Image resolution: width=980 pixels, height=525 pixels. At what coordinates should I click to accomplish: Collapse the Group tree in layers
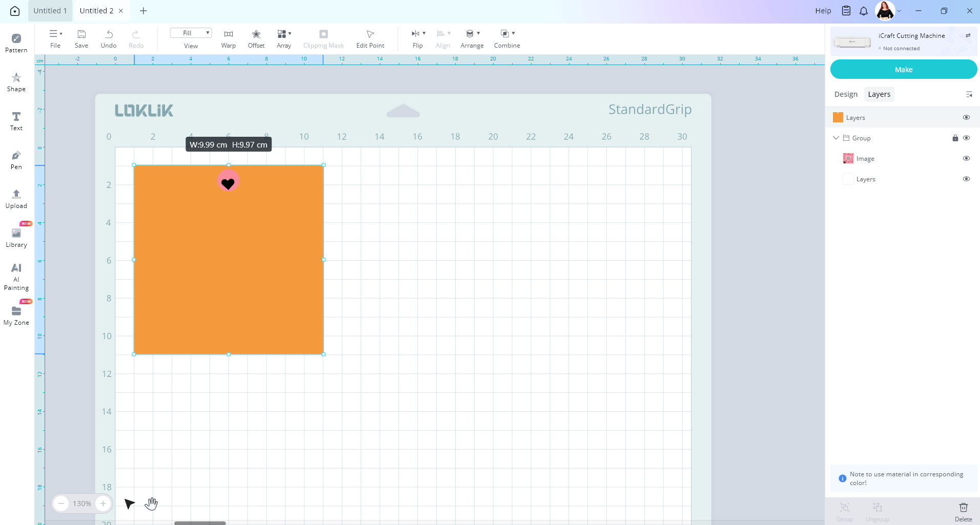click(x=836, y=138)
